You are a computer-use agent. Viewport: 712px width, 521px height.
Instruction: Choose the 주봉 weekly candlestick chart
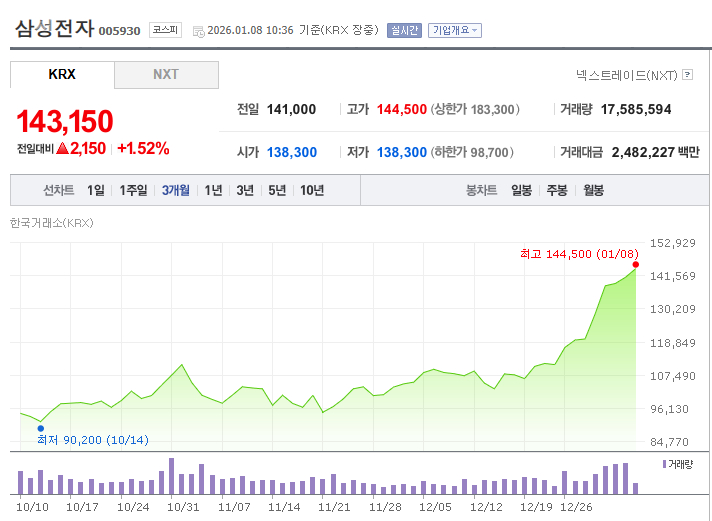557,190
